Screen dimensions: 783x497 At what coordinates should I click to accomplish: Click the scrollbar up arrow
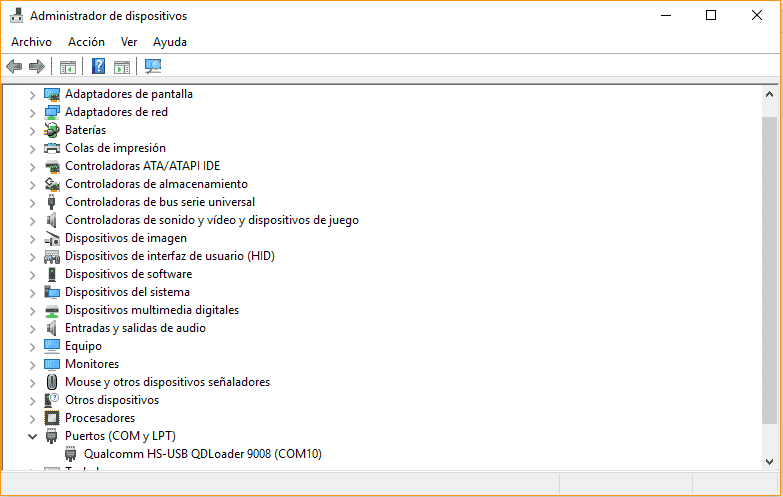pyautogui.click(x=769, y=94)
